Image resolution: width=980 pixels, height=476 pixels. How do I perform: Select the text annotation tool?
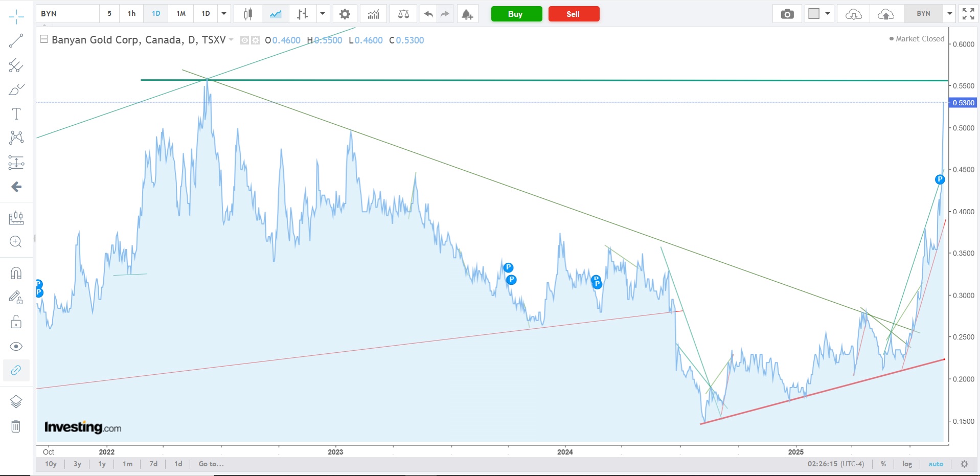(x=16, y=114)
